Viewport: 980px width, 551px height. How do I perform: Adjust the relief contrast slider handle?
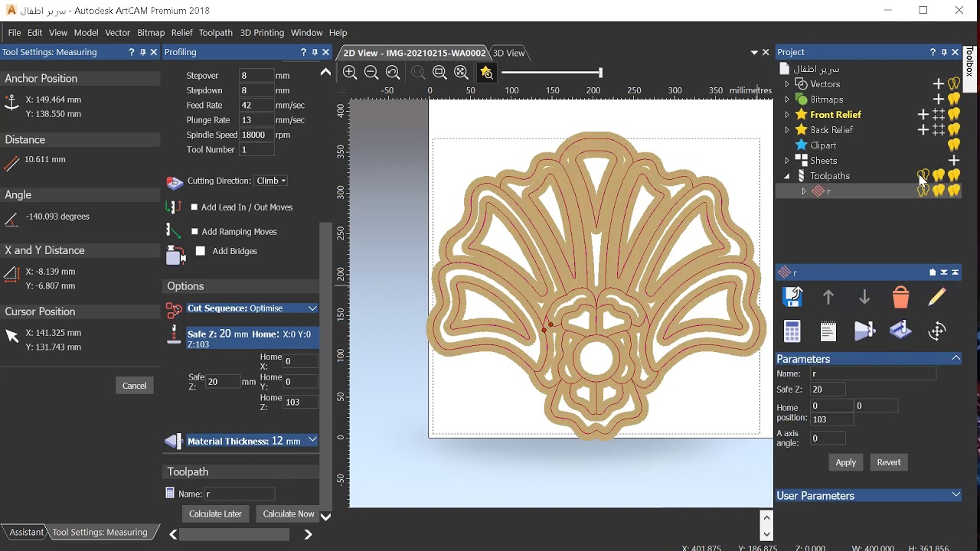(x=600, y=72)
